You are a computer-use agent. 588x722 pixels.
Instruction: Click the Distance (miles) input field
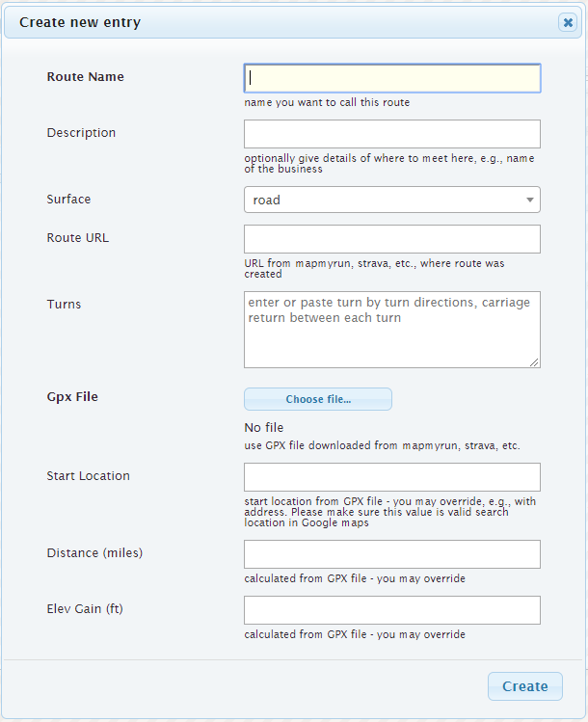click(x=392, y=554)
